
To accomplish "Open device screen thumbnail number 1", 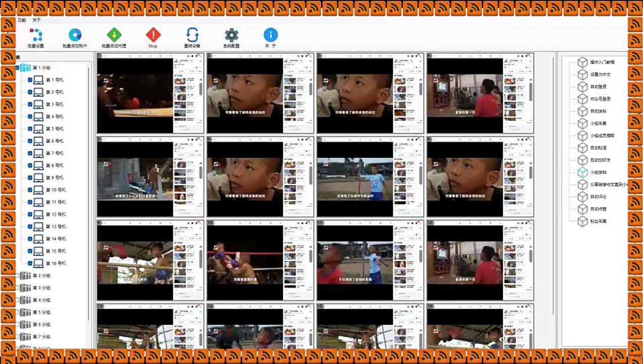I will click(x=150, y=93).
